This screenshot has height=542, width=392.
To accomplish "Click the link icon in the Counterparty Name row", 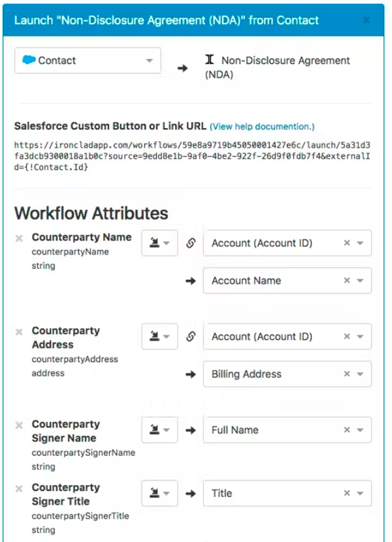I will pos(191,243).
